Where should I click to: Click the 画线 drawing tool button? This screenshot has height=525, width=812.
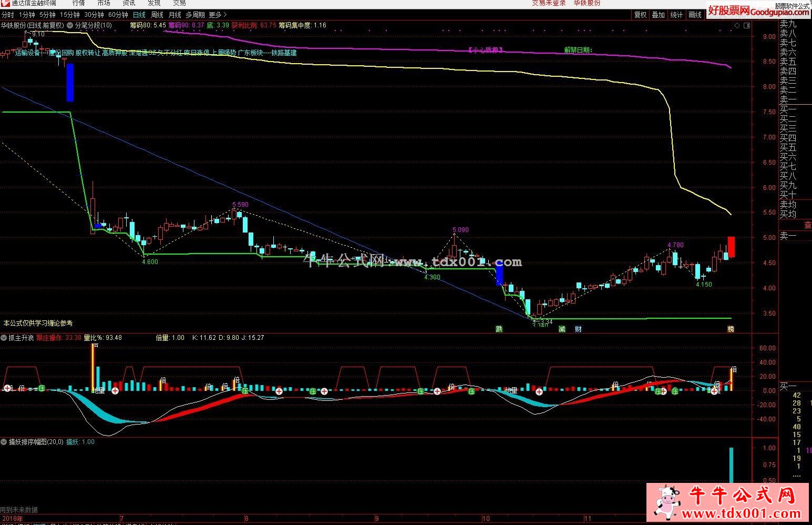[695, 15]
